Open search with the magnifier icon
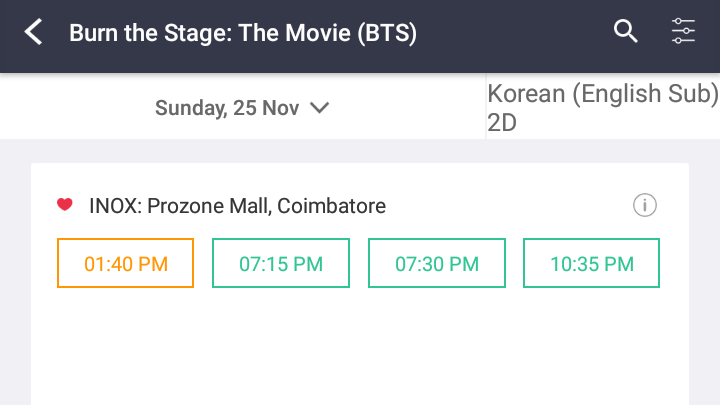 [x=625, y=32]
